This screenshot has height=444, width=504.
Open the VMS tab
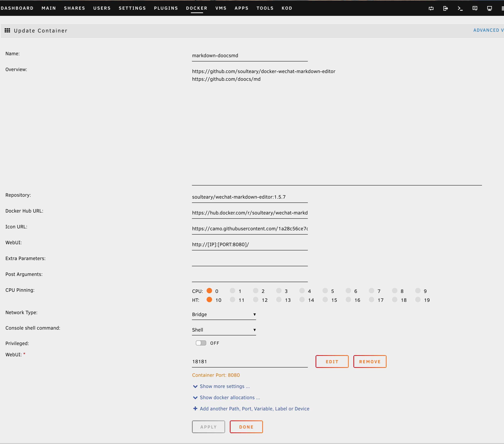point(221,8)
